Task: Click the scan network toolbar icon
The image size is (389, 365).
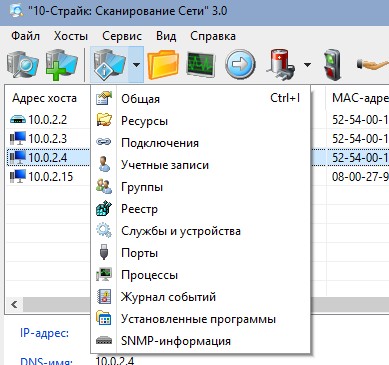Action: (22, 65)
